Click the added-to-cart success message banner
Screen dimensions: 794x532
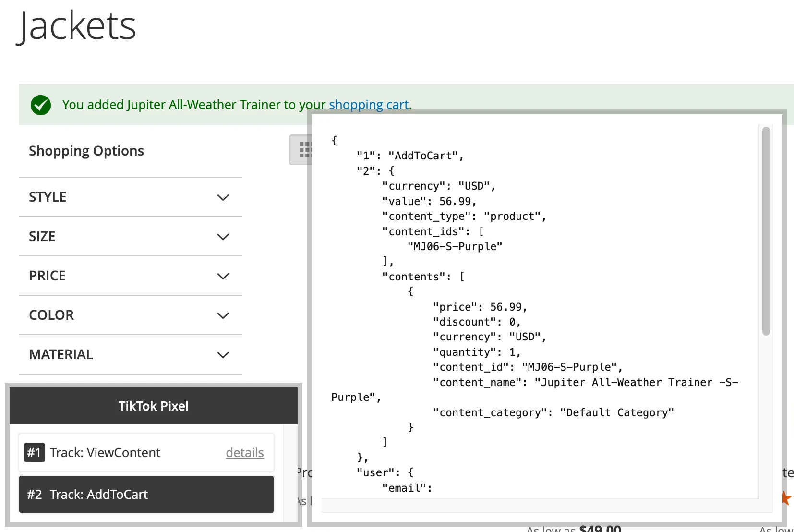tap(406, 104)
